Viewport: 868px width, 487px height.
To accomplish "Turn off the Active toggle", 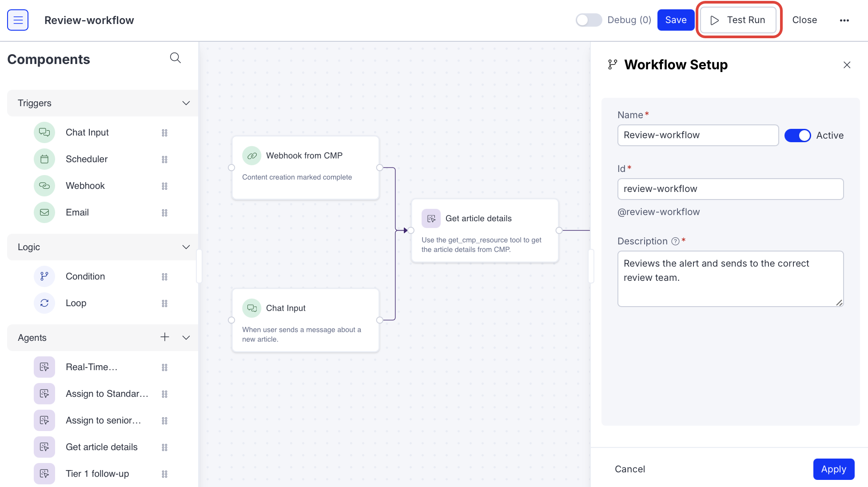I will pos(797,136).
